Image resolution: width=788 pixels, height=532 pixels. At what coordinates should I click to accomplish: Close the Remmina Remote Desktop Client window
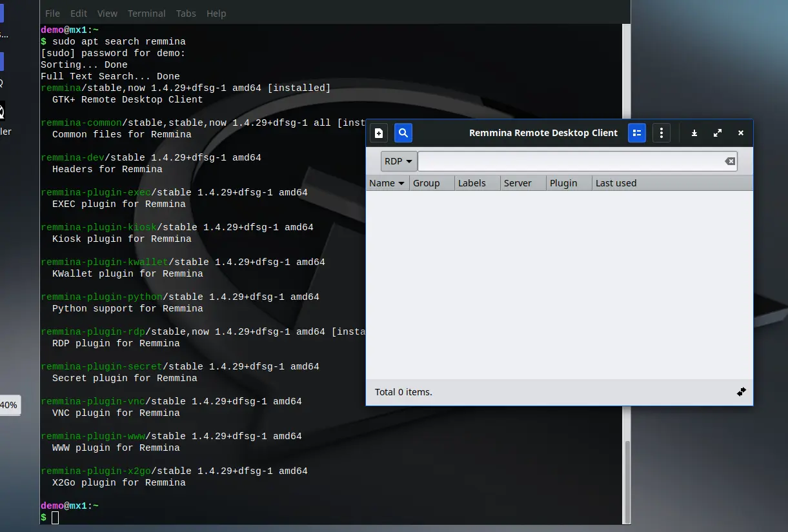(741, 133)
